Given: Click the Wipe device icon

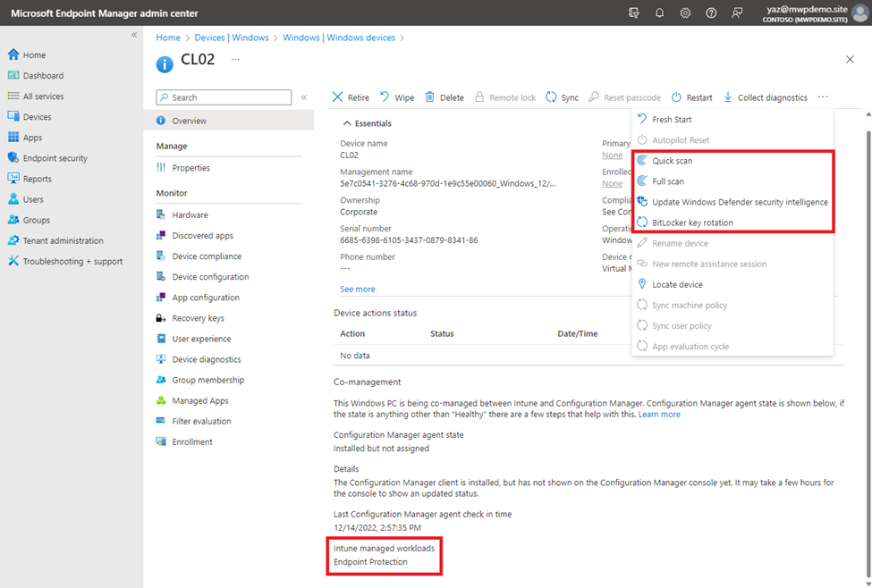Looking at the screenshot, I should [x=385, y=97].
